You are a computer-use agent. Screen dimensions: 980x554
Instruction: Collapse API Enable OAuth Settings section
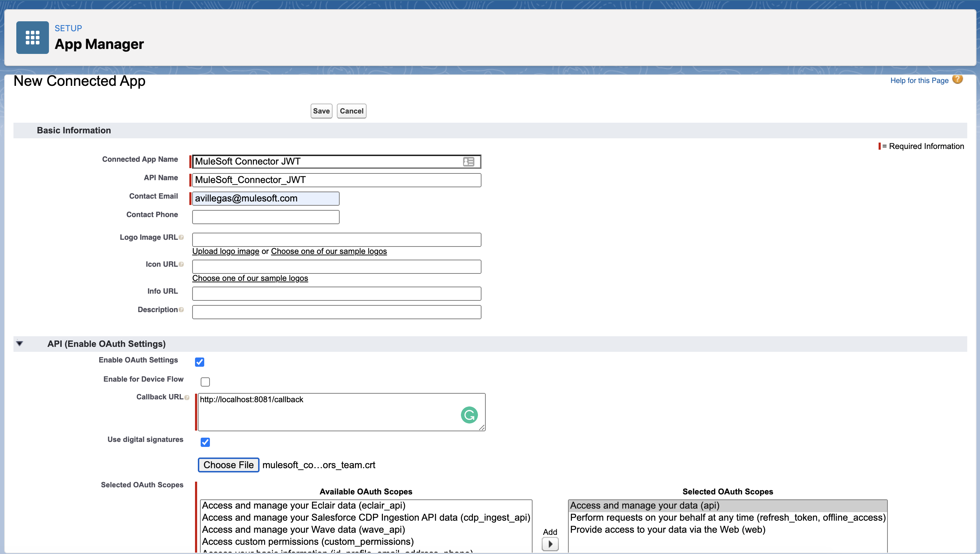click(20, 344)
